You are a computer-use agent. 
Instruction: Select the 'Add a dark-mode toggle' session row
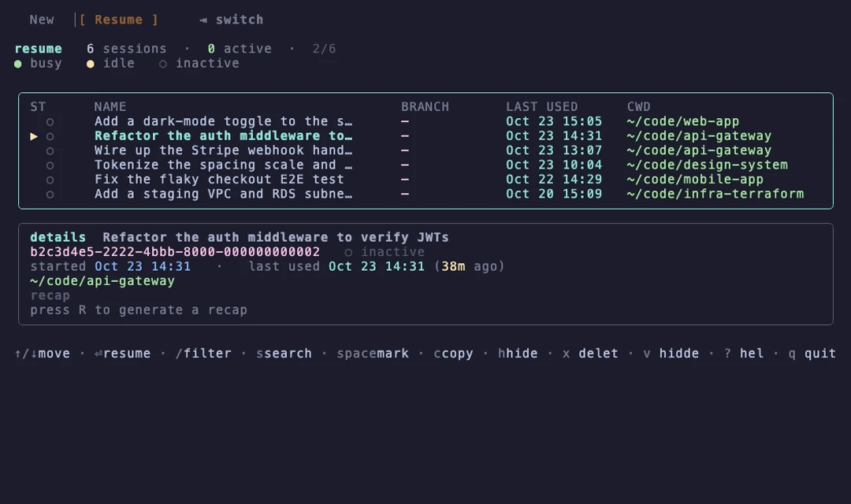[425, 121]
